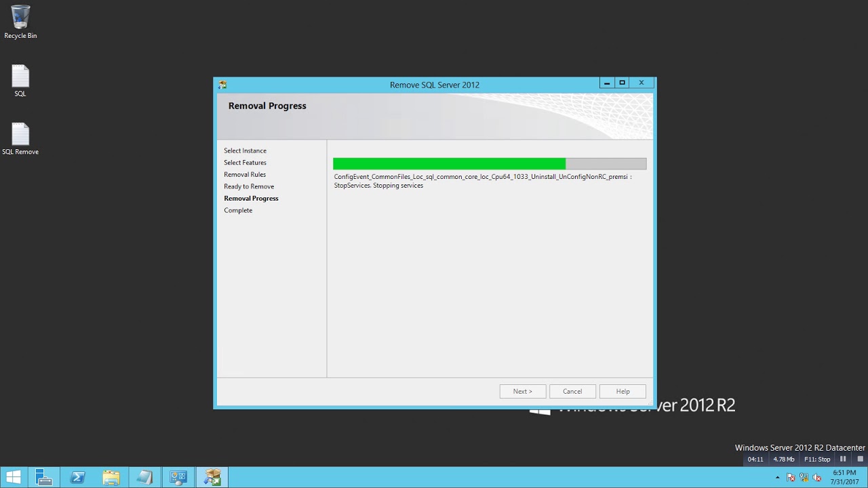Click the 'Remove SQL Server 2012' window title
This screenshot has width=868, height=488.
coord(435,85)
